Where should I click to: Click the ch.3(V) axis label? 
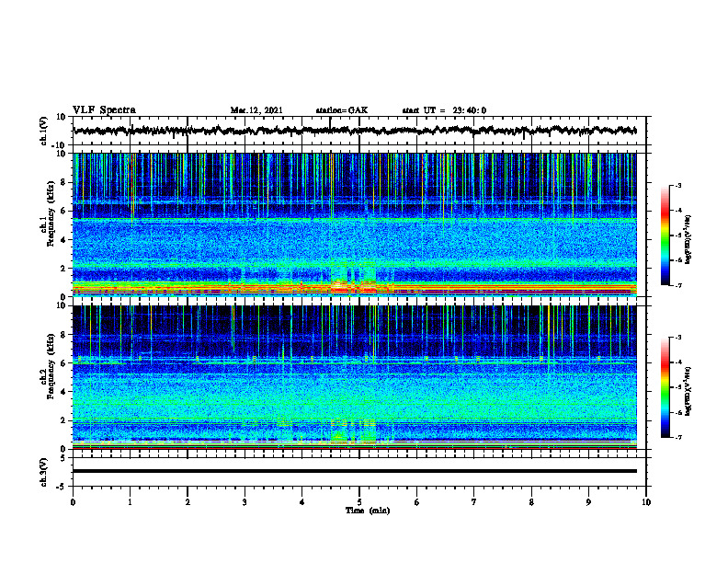point(44,472)
